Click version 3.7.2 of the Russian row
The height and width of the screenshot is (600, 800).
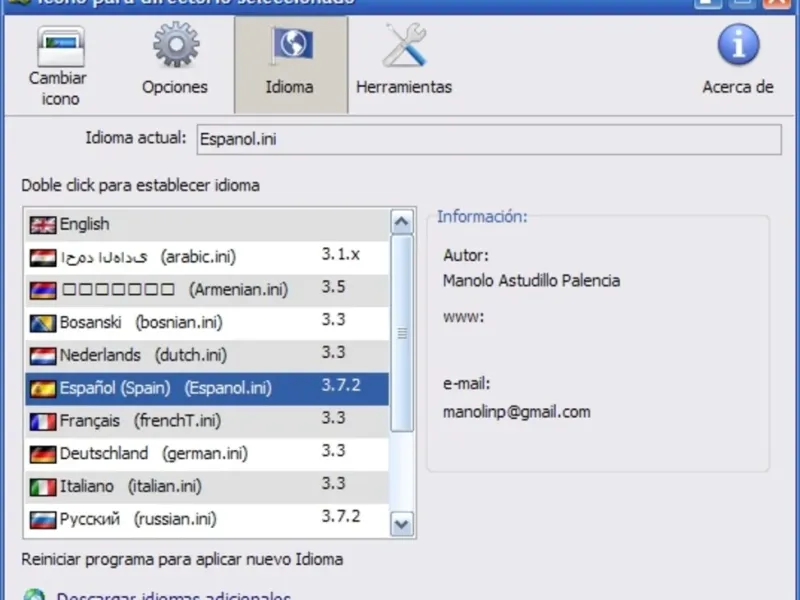341,516
